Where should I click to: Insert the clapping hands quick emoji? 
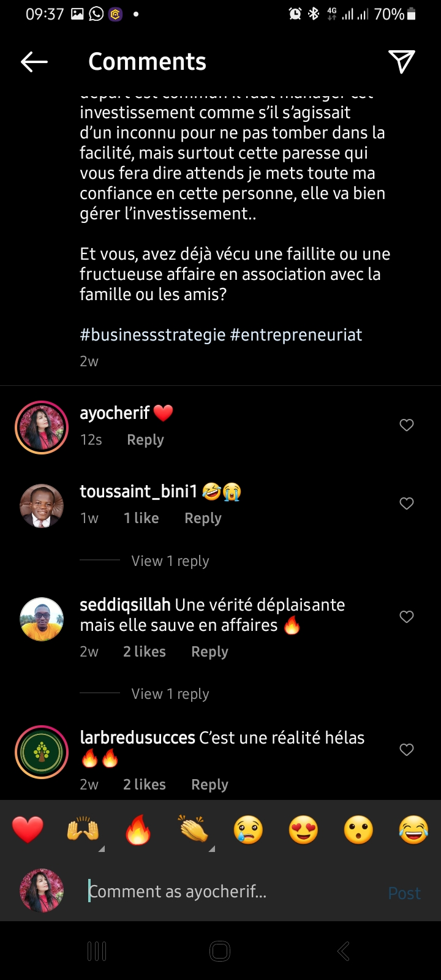pyautogui.click(x=193, y=829)
